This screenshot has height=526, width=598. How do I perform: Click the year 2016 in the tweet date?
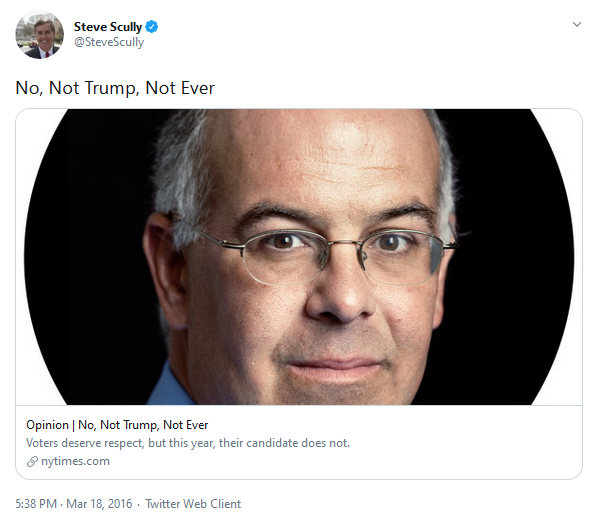[x=120, y=504]
